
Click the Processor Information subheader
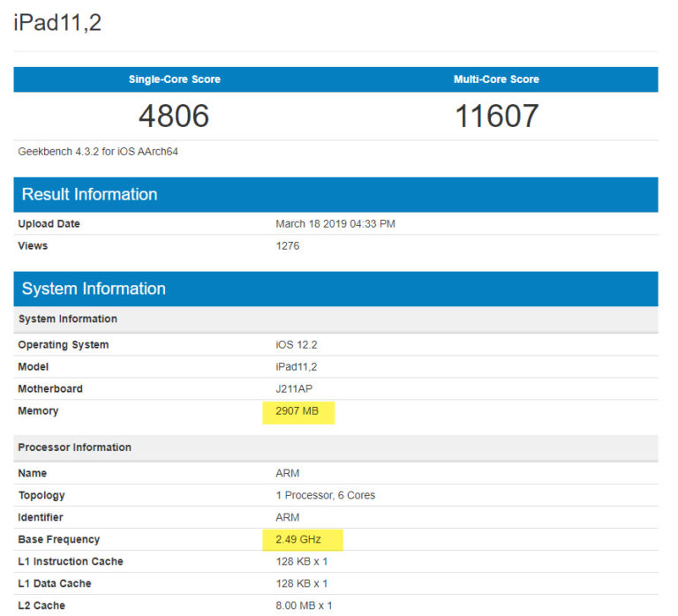[335, 447]
